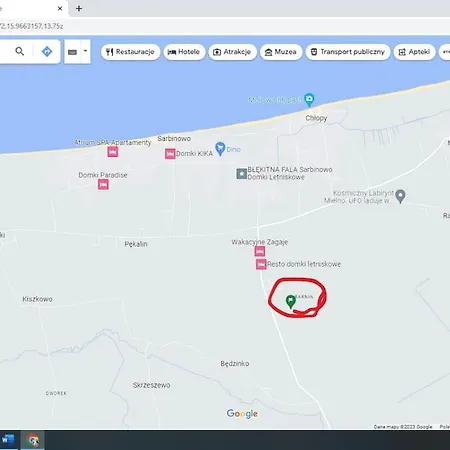450x450 pixels.
Task: Select Wakacyjne Zagaje hotel pin
Action: tap(260, 251)
